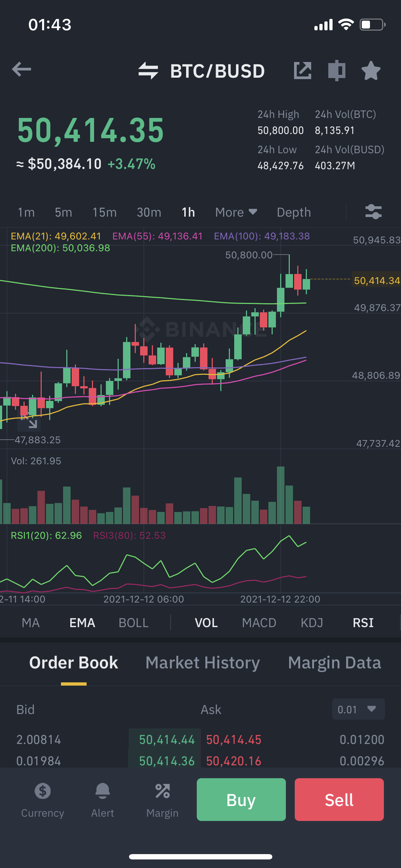
Task: Tap the EMA(21) value label
Action: (x=56, y=236)
